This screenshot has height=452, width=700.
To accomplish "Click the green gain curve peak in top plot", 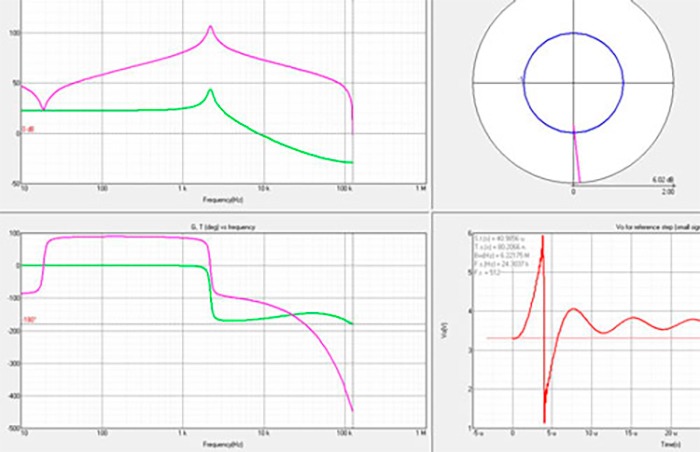I will (x=210, y=91).
